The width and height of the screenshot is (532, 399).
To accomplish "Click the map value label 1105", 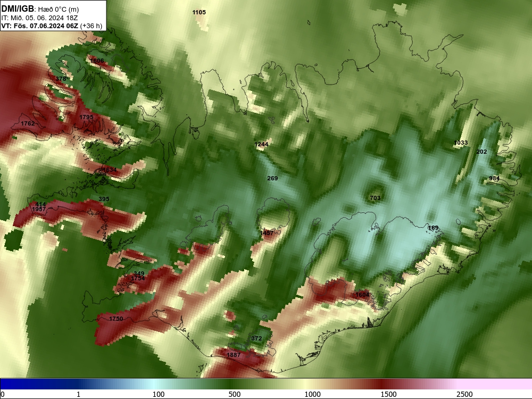I will (x=199, y=12).
